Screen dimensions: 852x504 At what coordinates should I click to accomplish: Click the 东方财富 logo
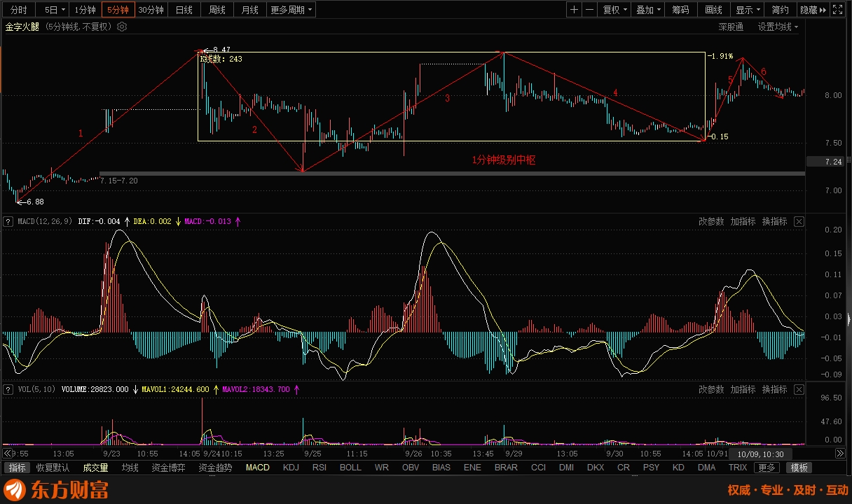pos(56,490)
